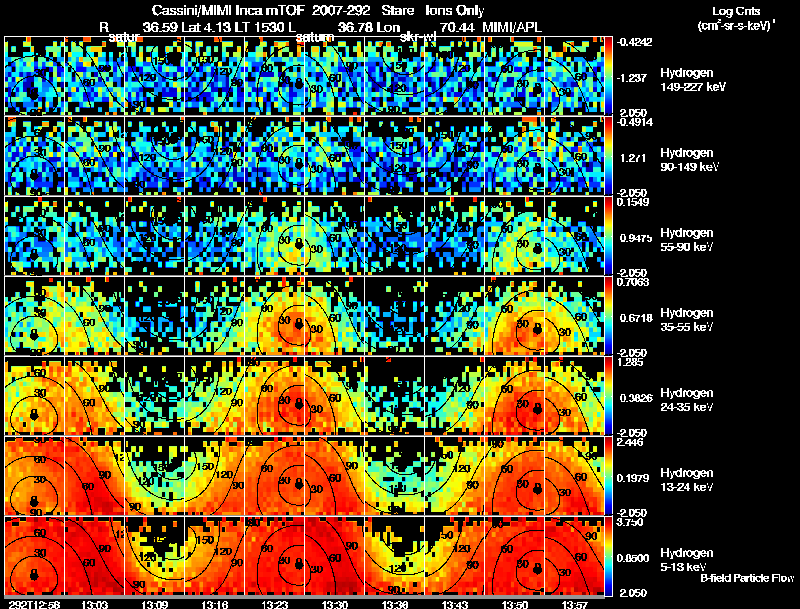Open the 13:50 panel in the Hydrogen 35-55 keV row

click(514, 316)
